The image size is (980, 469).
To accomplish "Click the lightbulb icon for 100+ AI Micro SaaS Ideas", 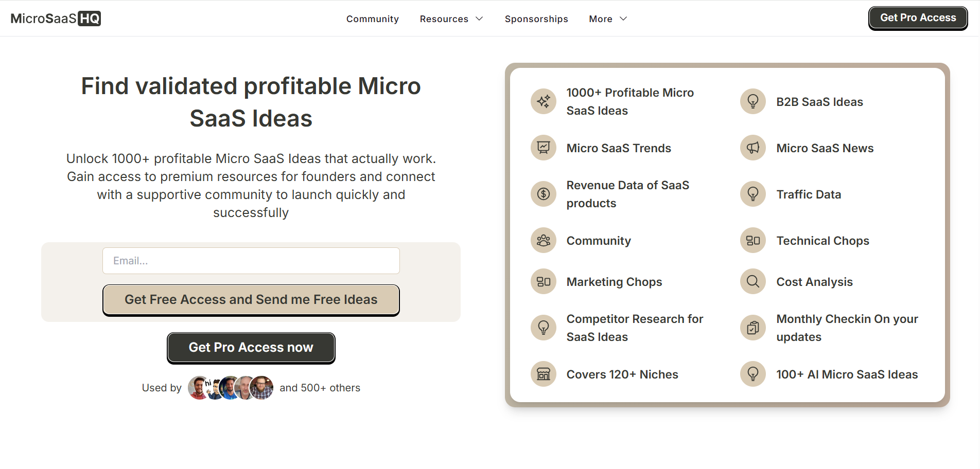I will point(753,374).
